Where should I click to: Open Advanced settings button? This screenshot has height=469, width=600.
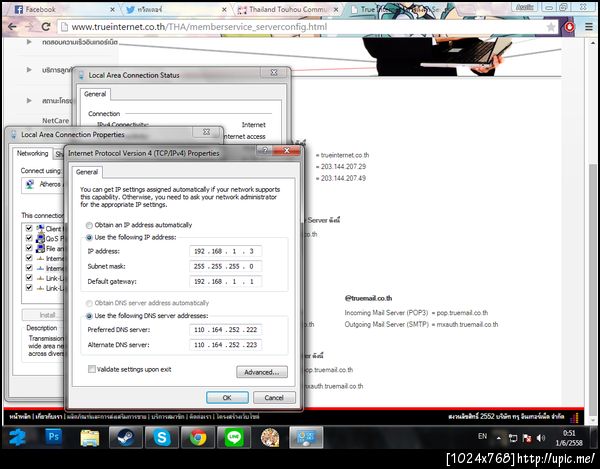click(x=262, y=372)
